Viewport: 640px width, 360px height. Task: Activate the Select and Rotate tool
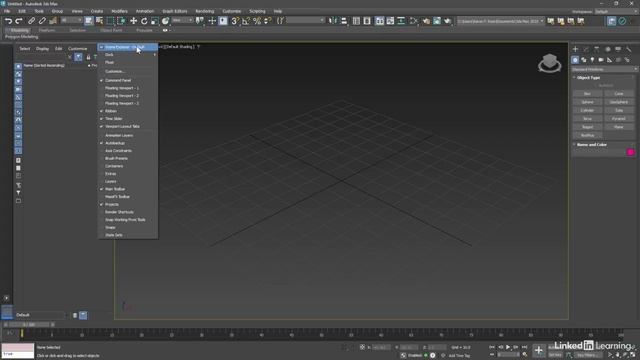coord(144,21)
